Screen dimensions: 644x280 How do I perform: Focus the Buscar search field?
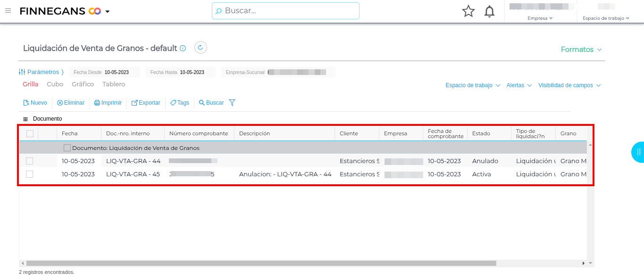(285, 11)
